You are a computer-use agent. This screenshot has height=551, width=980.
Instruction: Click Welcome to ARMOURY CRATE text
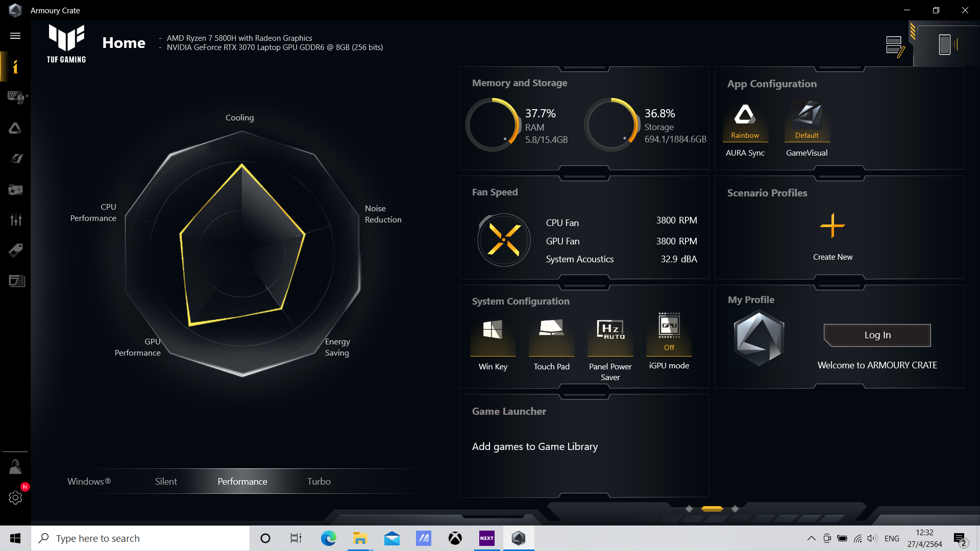click(877, 365)
